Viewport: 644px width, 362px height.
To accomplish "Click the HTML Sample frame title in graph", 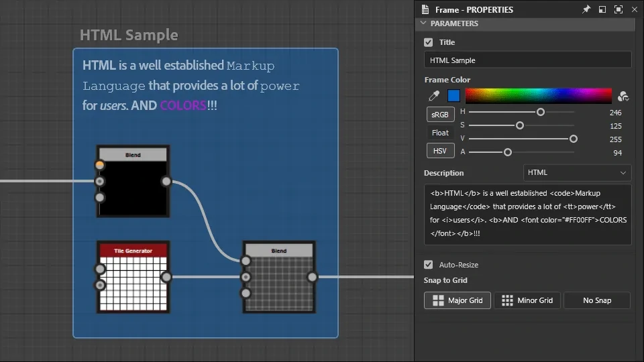I will click(129, 35).
